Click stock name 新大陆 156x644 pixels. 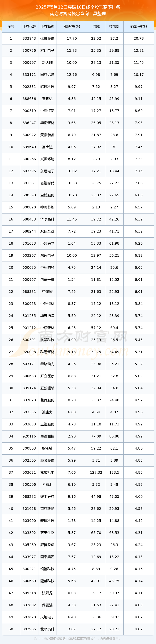pyautogui.click(x=47, y=62)
